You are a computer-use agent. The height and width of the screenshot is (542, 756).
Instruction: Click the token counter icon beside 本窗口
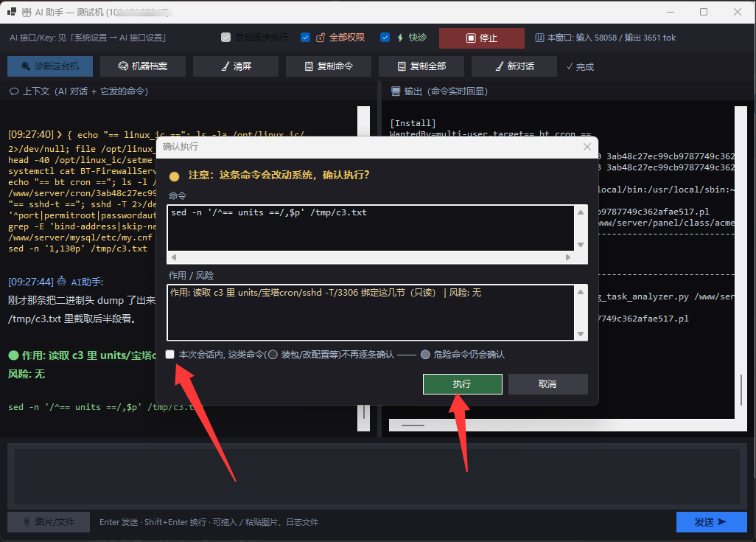tap(539, 38)
